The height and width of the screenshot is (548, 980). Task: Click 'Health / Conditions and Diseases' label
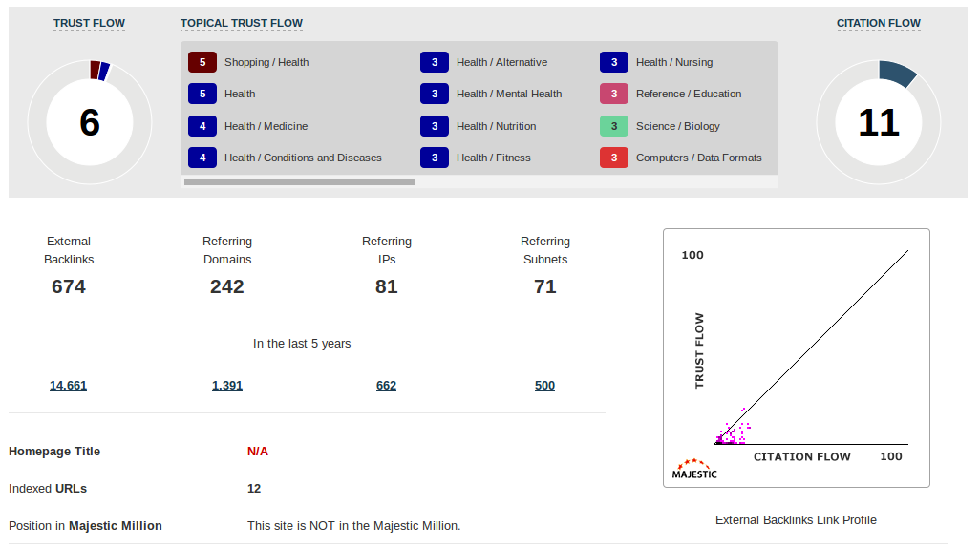(x=303, y=158)
